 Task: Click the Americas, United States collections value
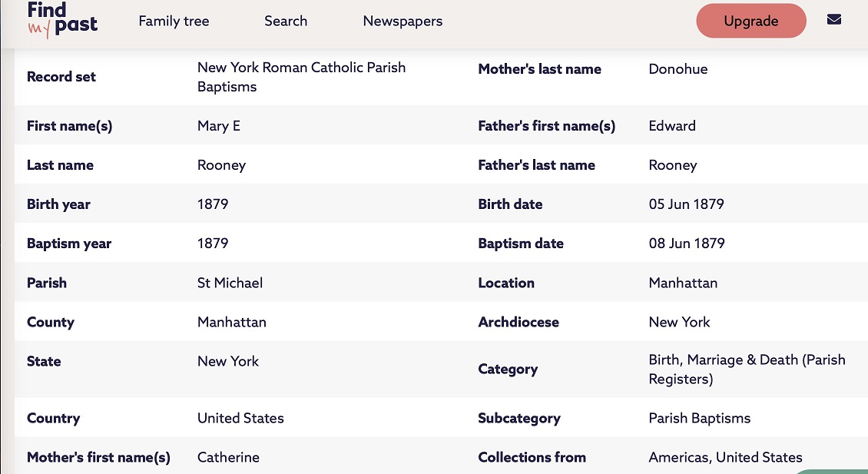[725, 457]
